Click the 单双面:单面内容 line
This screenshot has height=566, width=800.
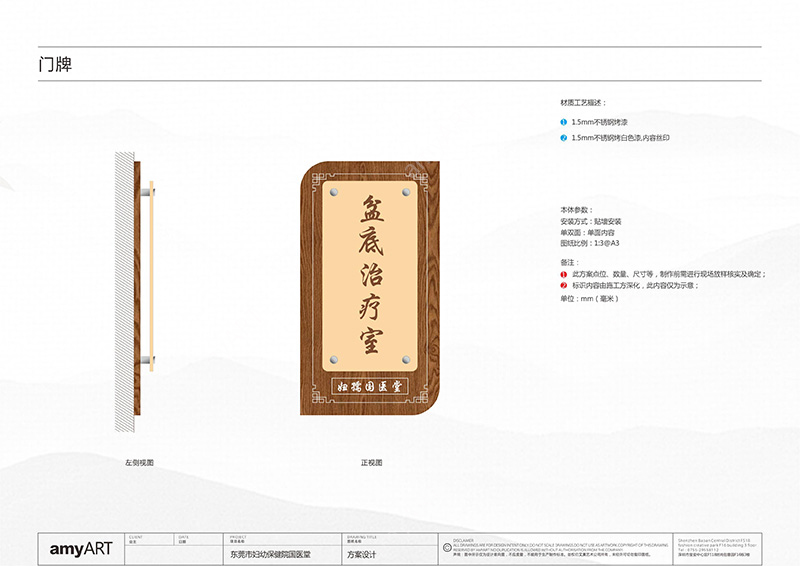coord(587,233)
